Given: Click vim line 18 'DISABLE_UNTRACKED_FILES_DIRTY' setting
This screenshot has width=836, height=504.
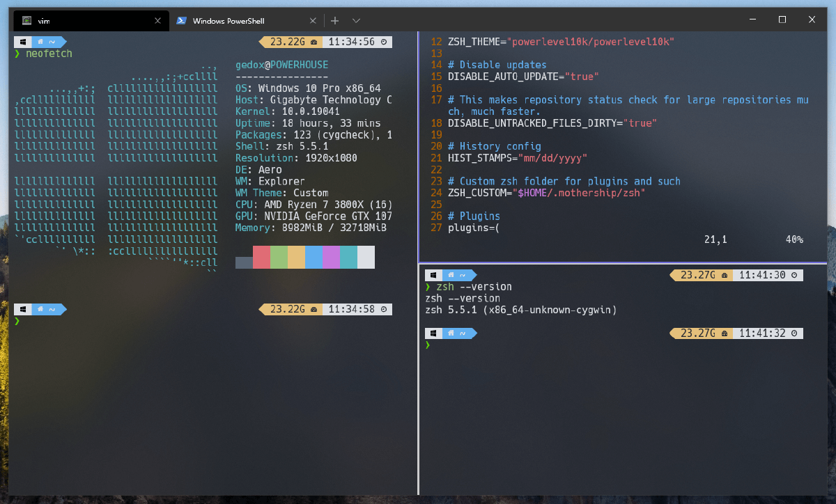Looking at the screenshot, I should tap(552, 123).
